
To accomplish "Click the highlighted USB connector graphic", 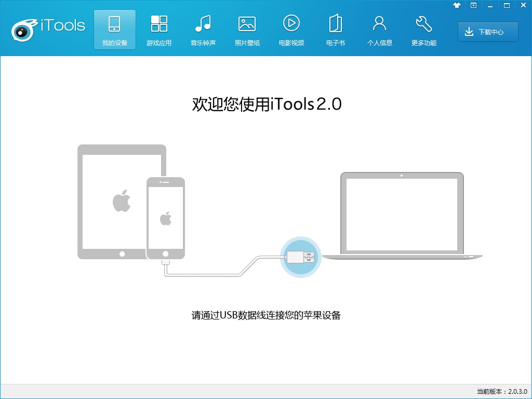I will click(300, 256).
